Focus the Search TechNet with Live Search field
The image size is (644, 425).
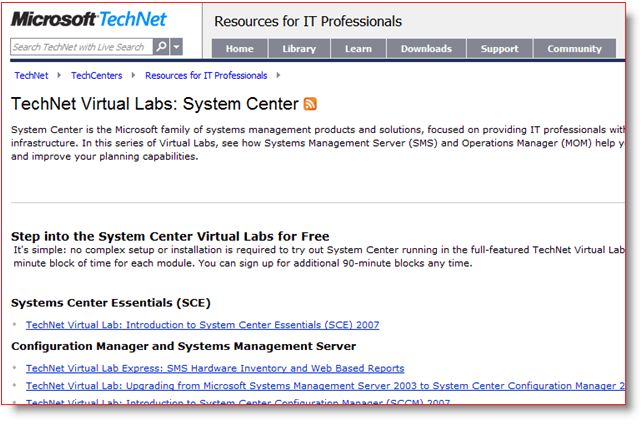click(x=82, y=47)
